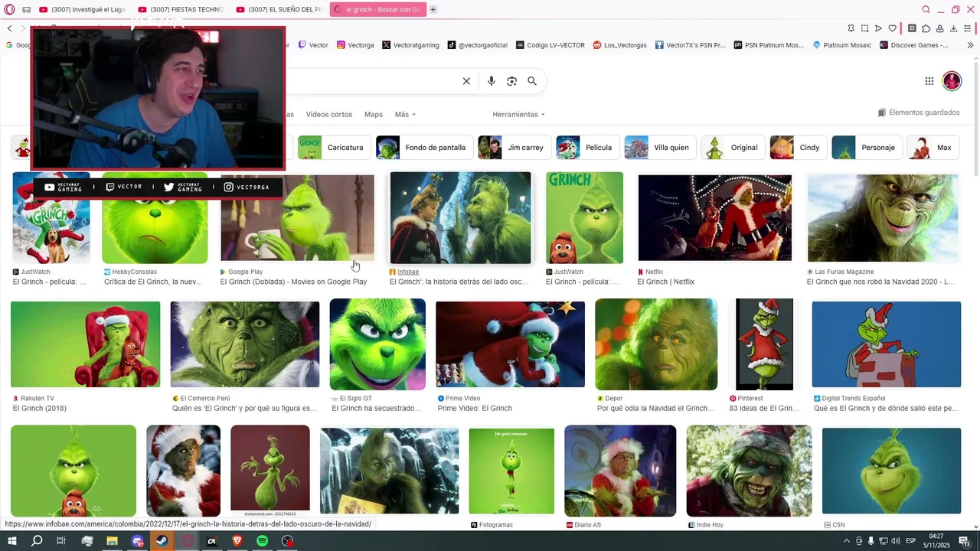The width and height of the screenshot is (980, 551).
Task: Open the Netflix El Grinch image result
Action: (714, 217)
